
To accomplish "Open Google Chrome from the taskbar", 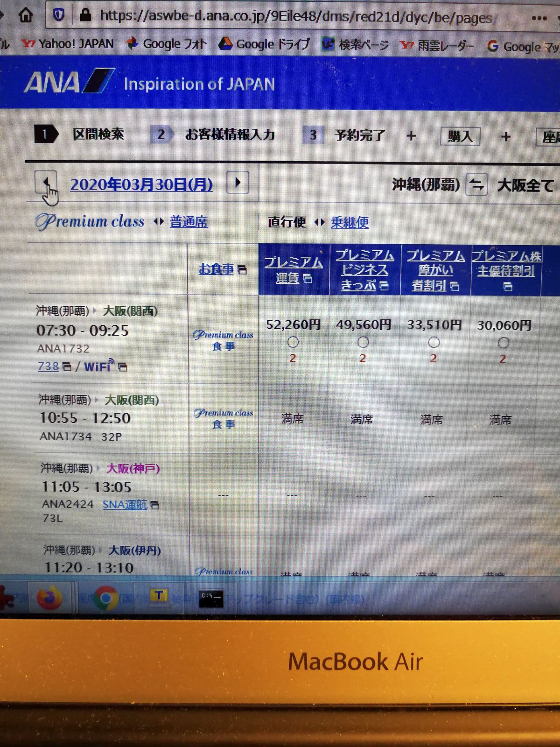I will coord(106,598).
